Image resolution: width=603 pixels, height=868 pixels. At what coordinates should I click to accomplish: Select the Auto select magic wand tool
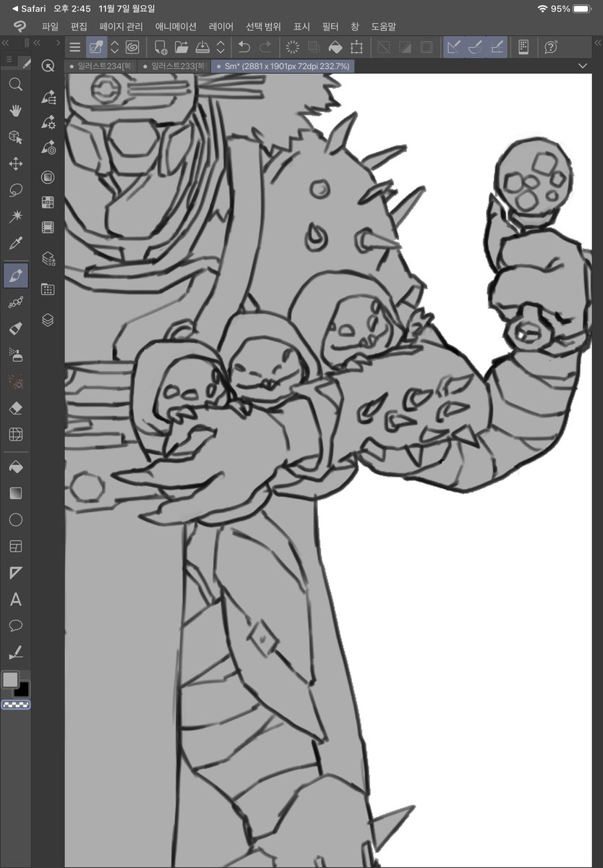coord(15,217)
